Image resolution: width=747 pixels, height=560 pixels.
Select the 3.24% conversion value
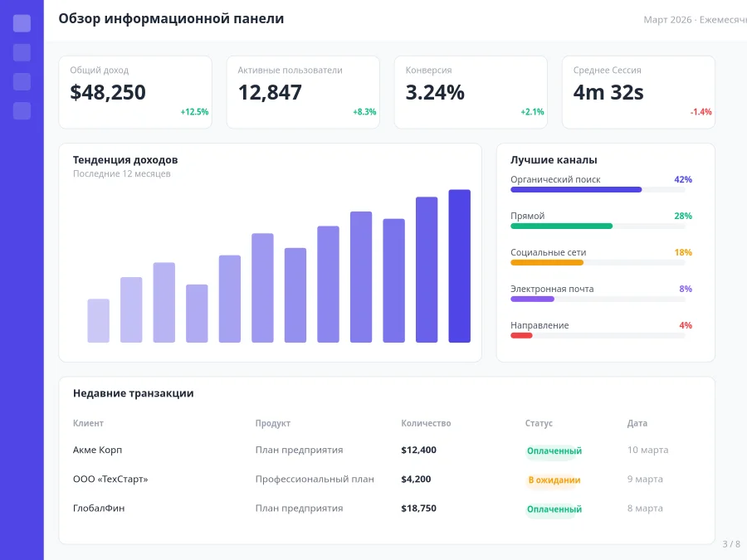[435, 92]
